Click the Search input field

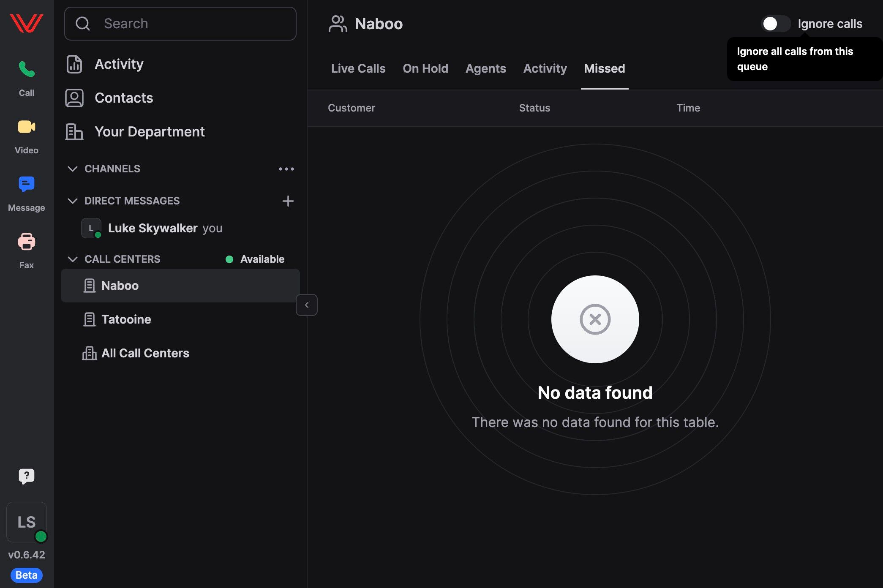(x=180, y=24)
